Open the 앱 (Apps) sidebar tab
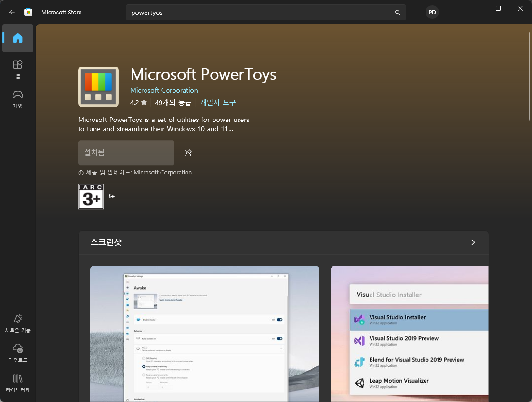The image size is (532, 402). pyautogui.click(x=18, y=69)
